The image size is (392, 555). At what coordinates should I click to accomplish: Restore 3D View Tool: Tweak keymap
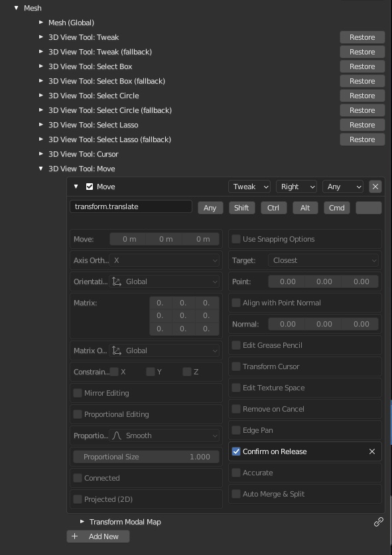[362, 37]
